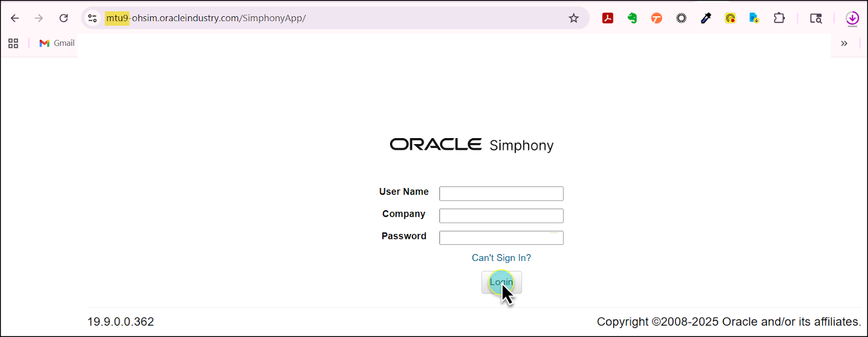Image resolution: width=868 pixels, height=337 pixels.
Task: Click the User Name input field
Action: [x=501, y=193]
